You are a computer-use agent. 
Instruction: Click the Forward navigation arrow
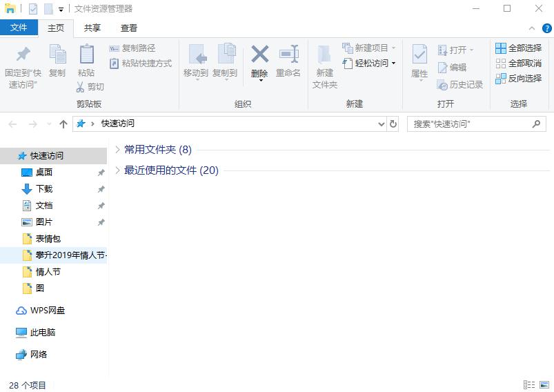coord(33,124)
